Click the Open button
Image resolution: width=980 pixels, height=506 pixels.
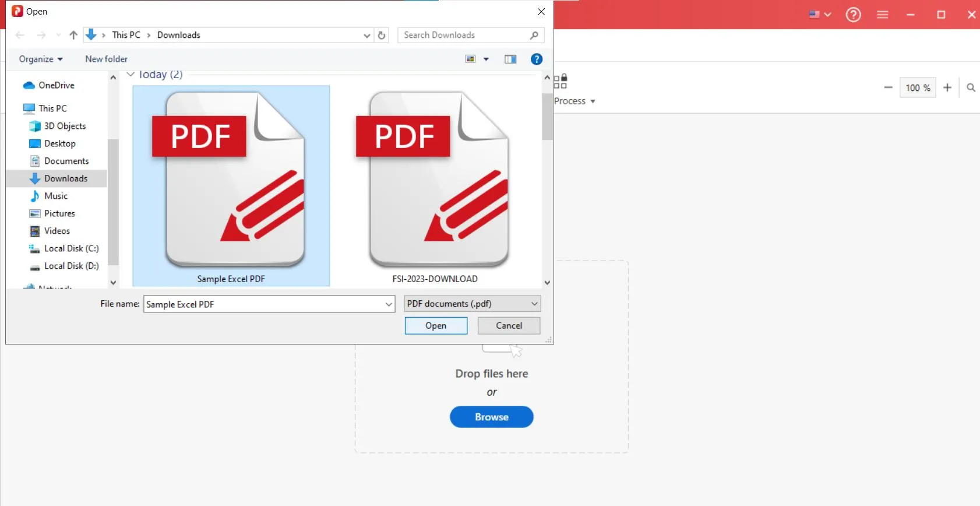click(x=436, y=326)
